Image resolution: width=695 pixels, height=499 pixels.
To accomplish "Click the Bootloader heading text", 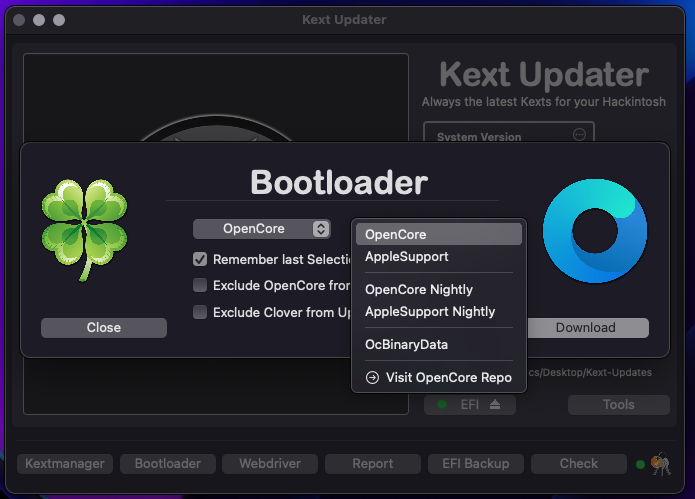I will click(339, 182).
